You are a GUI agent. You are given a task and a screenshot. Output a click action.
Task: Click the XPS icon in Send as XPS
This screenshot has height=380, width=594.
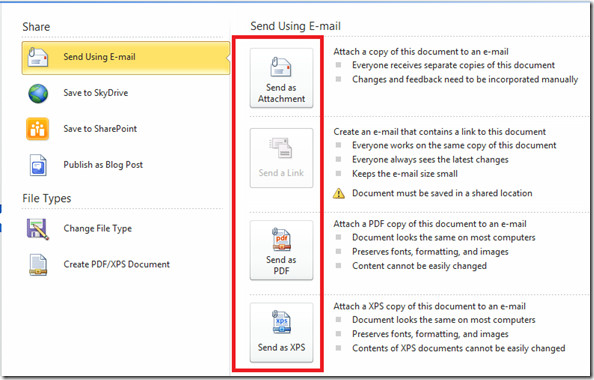(x=281, y=322)
